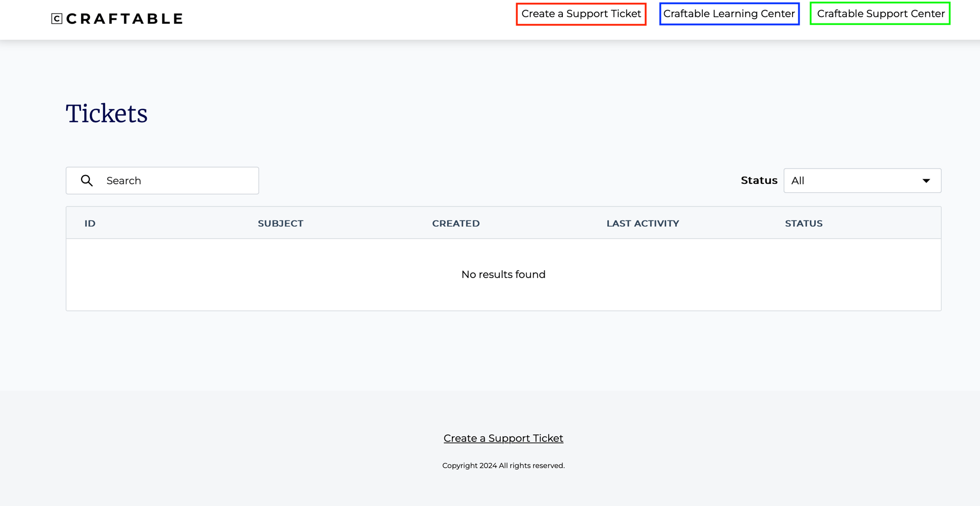Click inside the Search input field
This screenshot has height=506, width=980.
166,180
